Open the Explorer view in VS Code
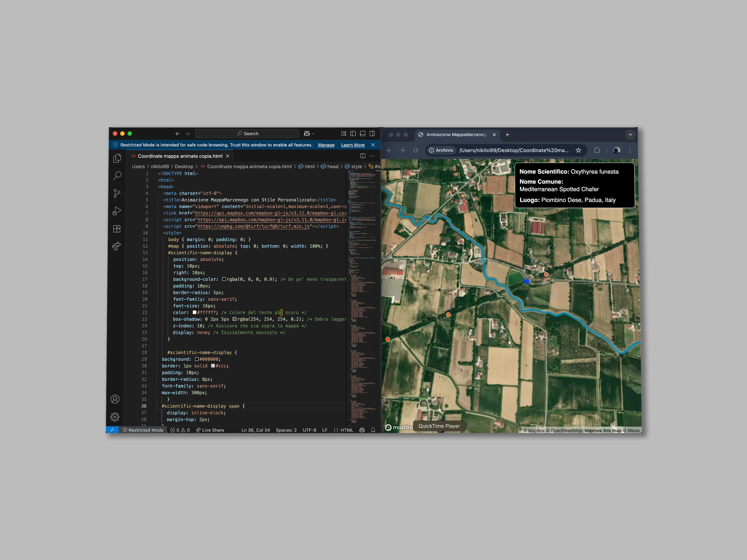The image size is (747, 560). 117,158
